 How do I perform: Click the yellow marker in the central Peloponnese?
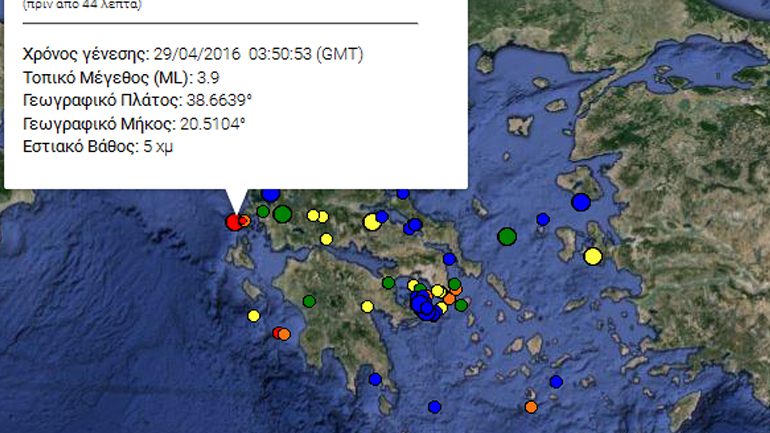point(367,307)
